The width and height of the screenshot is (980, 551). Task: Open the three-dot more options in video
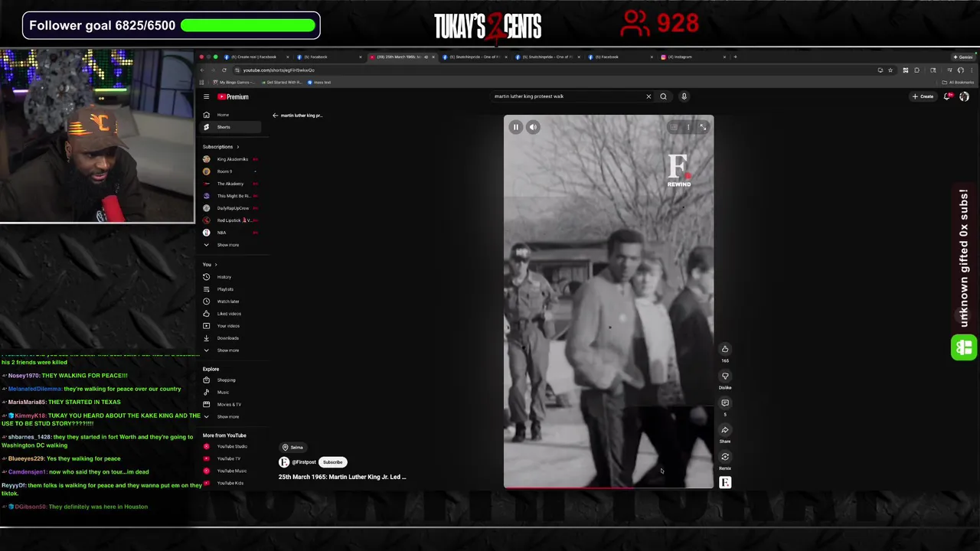[x=688, y=127]
